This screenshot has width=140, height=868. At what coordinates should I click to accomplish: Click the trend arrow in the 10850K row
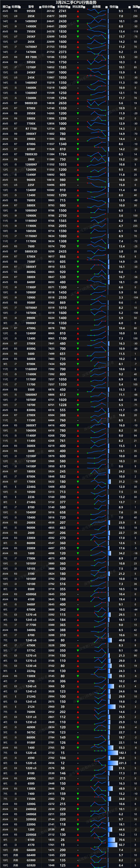point(78,231)
